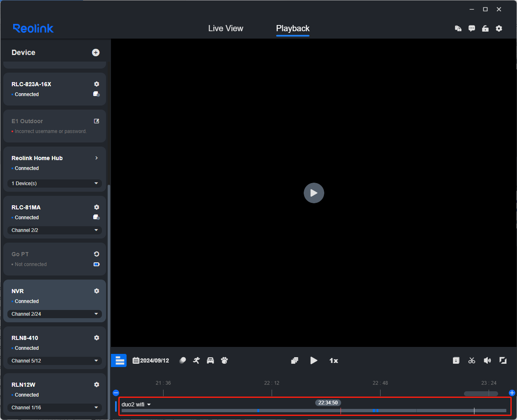Toggle person detection filter
517x420 pixels.
pos(196,360)
